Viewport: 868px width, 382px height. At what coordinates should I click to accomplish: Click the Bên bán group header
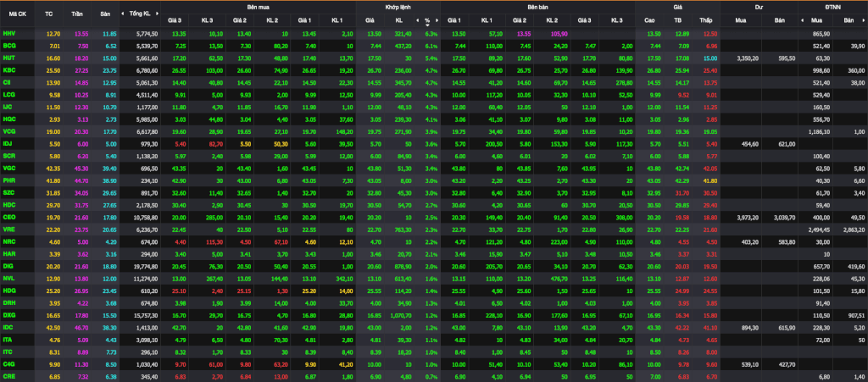(x=537, y=7)
